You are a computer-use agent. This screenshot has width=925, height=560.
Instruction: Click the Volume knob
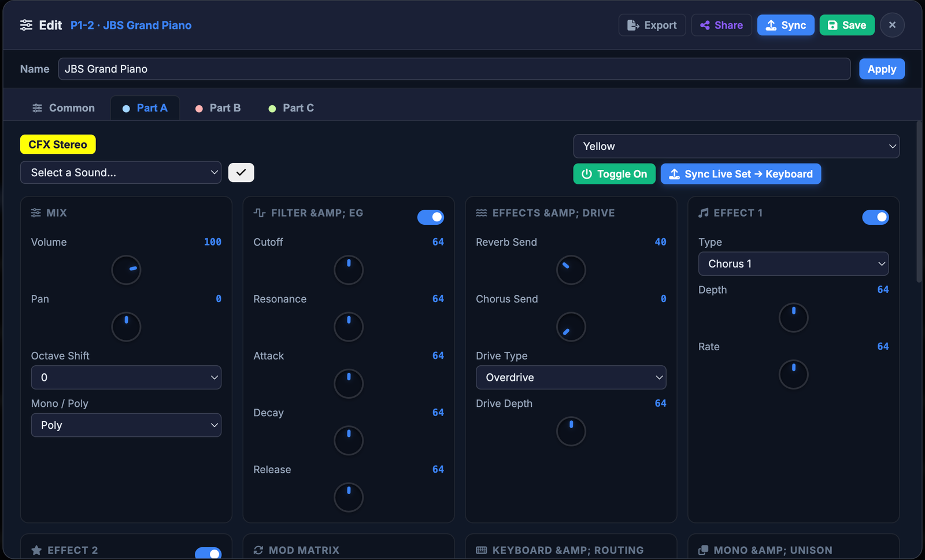coord(126,270)
